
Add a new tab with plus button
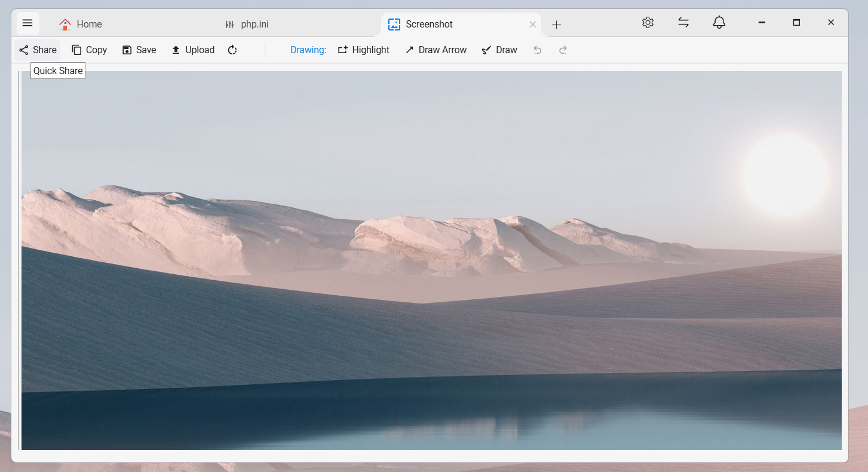pyautogui.click(x=556, y=24)
